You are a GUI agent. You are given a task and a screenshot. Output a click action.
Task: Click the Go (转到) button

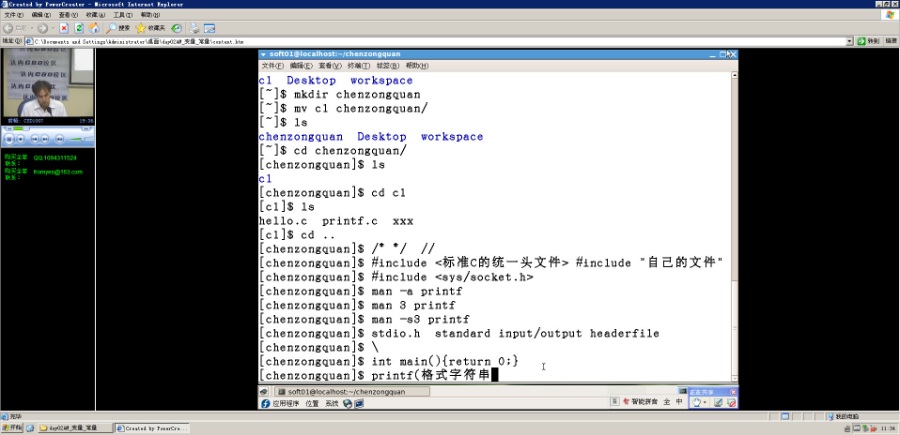[x=868, y=41]
